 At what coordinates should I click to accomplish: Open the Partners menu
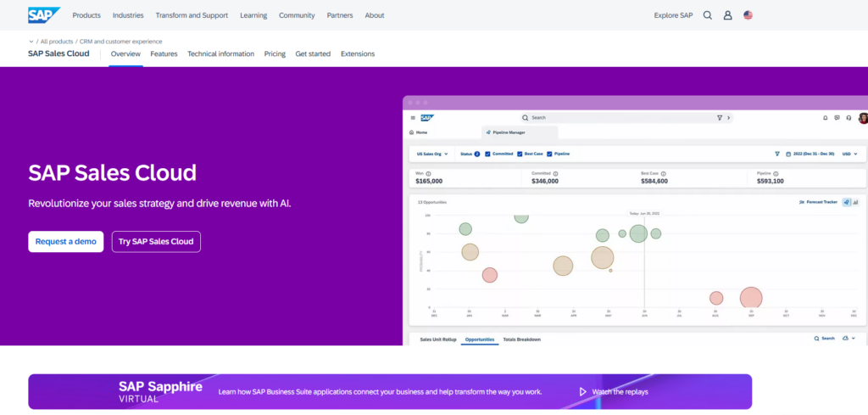pos(340,15)
